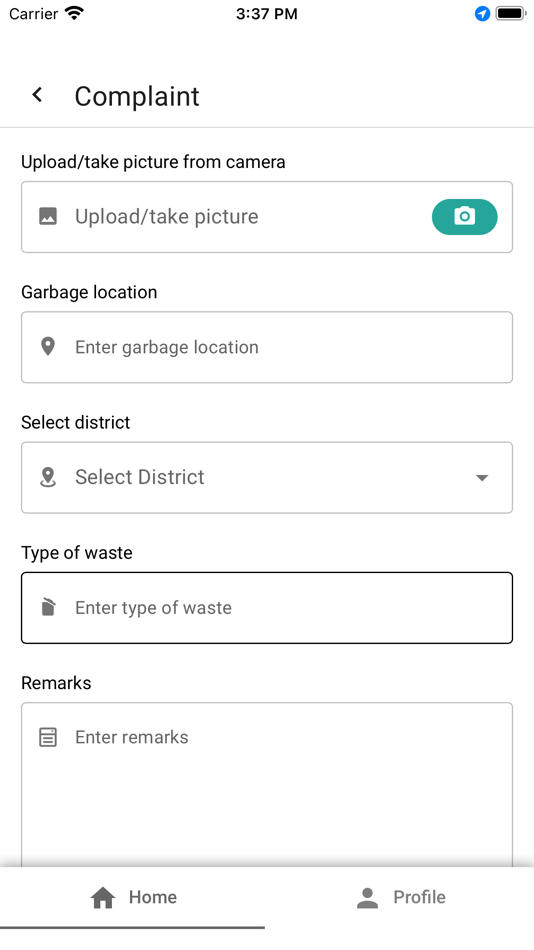The image size is (534, 950).
Task: Open camera with the green camera button
Action: point(464,216)
